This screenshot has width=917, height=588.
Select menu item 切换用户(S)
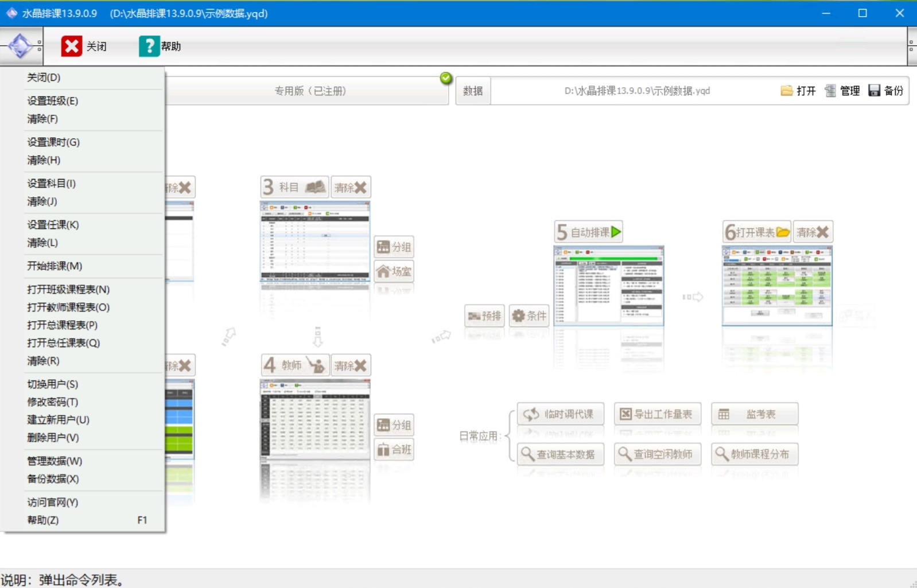[83, 384]
